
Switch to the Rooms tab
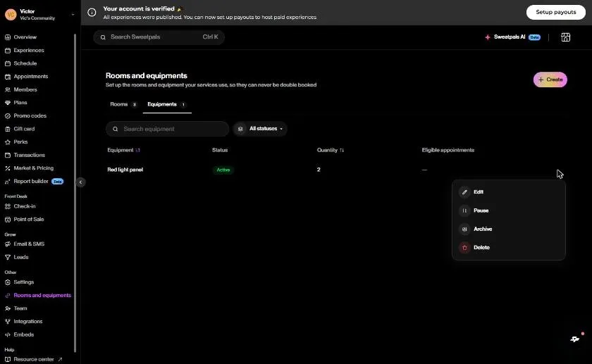click(x=123, y=104)
